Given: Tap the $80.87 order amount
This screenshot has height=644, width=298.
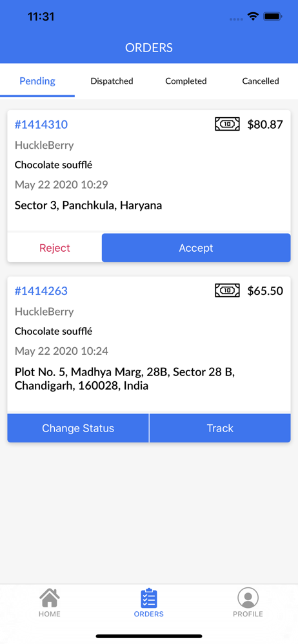Looking at the screenshot, I should coord(265,124).
